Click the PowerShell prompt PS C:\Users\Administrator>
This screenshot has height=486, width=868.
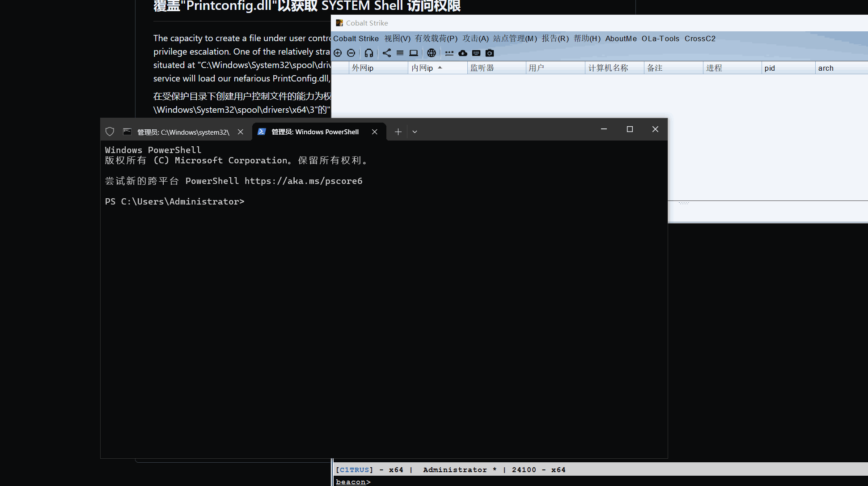[175, 202]
